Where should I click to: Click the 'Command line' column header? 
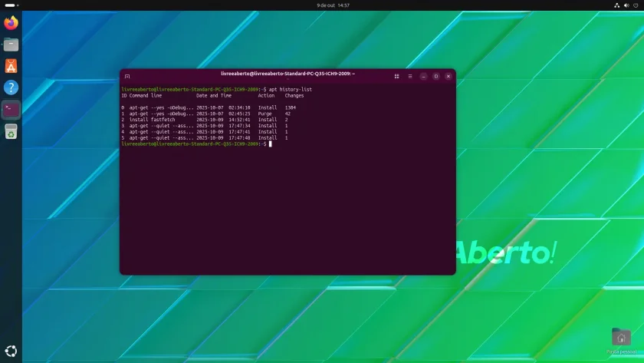coord(146,95)
